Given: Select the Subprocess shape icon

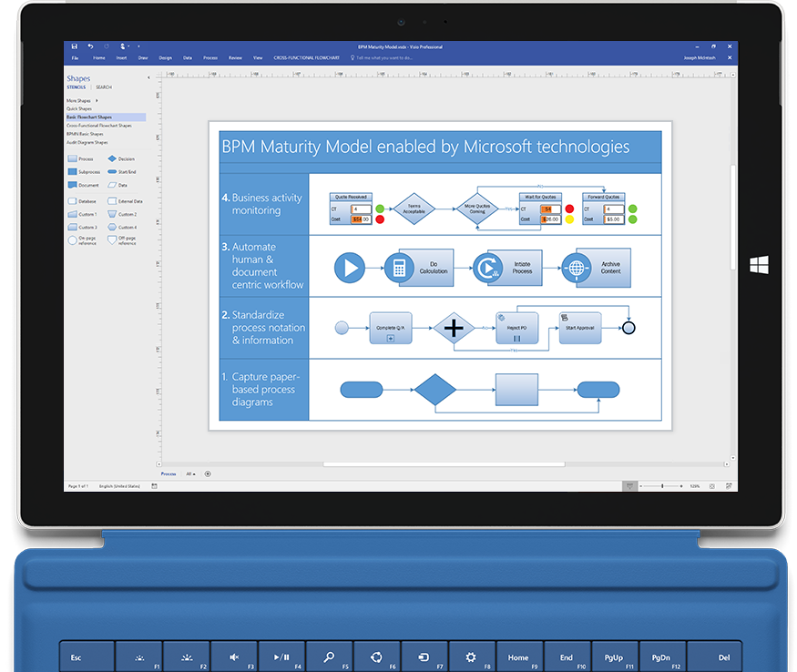Looking at the screenshot, I should pos(72,172).
